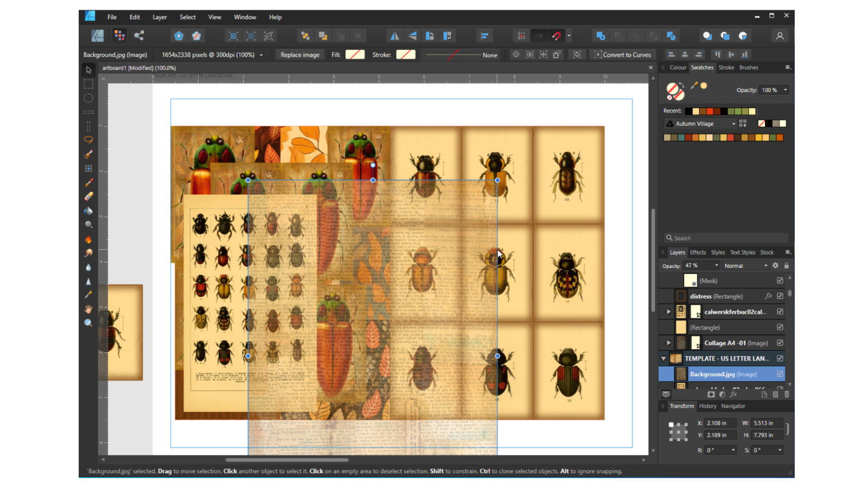Choose the Flood Fill bucket tool
Image resolution: width=868 pixels, height=488 pixels.
88,211
